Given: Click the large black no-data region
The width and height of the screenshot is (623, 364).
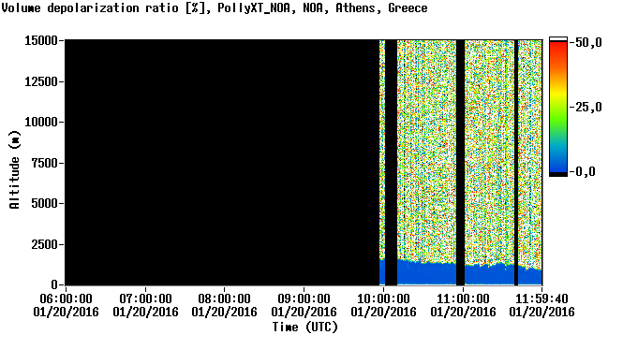Looking at the screenshot, I should (x=222, y=162).
